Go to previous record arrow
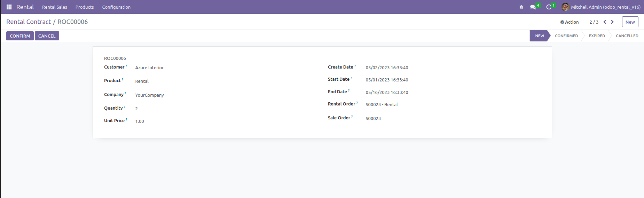The height and width of the screenshot is (198, 644). tap(605, 22)
